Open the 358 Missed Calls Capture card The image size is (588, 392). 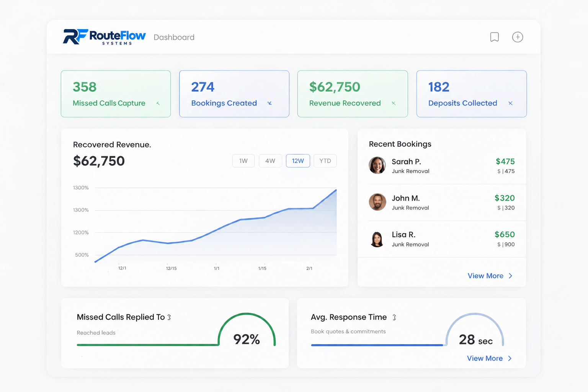[116, 94]
